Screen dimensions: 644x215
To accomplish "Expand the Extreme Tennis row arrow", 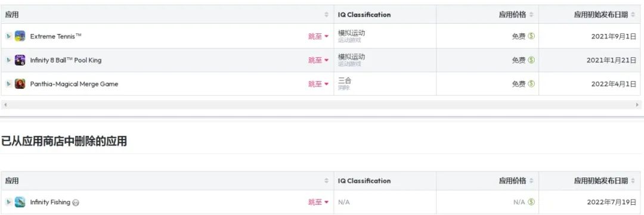I will [8, 36].
